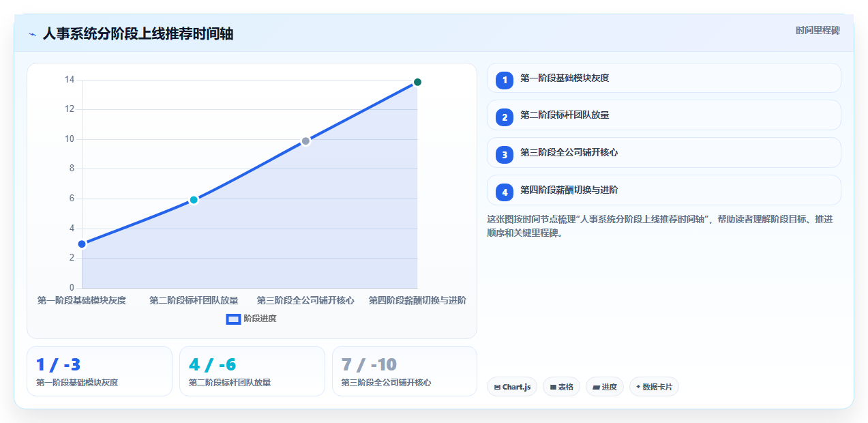The height and width of the screenshot is (423, 868).
Task: Click the 阶段进度 legend label
Action: click(x=260, y=319)
